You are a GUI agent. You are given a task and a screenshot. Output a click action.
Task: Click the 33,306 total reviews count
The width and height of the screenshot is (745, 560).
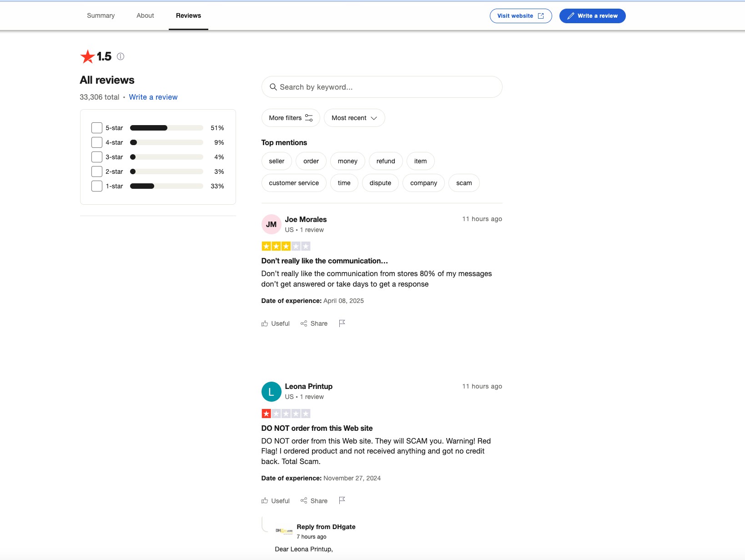(x=100, y=97)
